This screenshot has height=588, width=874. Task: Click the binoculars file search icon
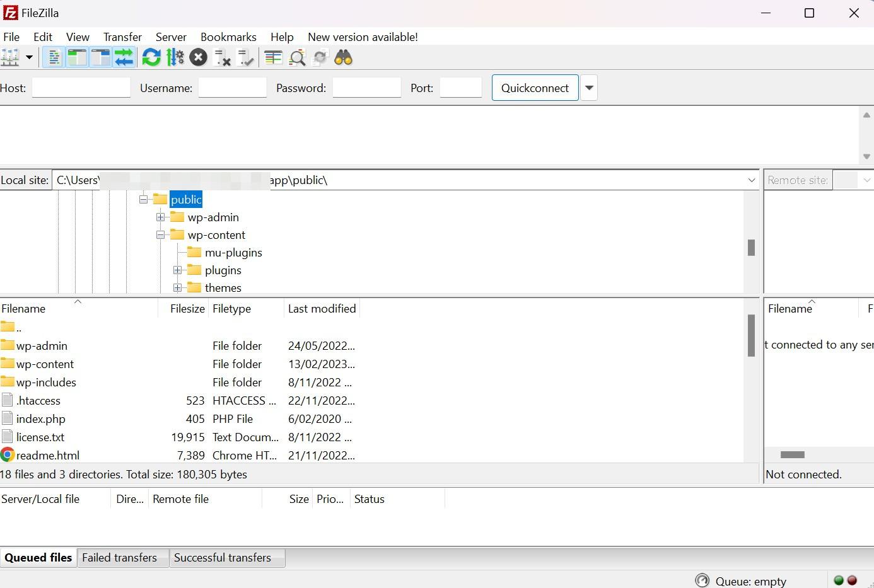tap(343, 58)
